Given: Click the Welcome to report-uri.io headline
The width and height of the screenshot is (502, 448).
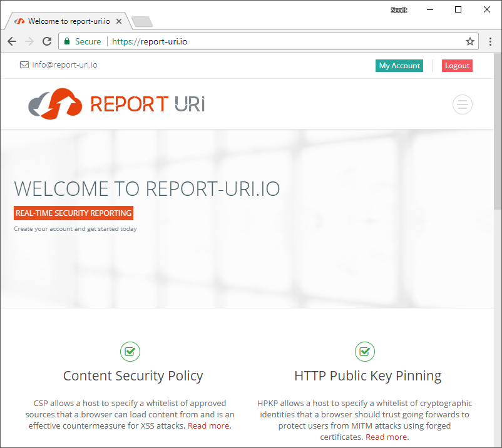Looking at the screenshot, I should point(147,189).
